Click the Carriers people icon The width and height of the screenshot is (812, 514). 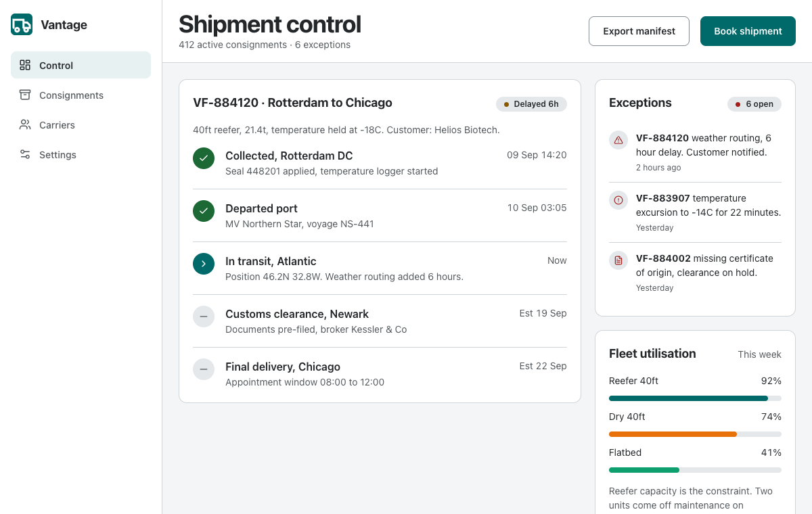pyautogui.click(x=25, y=124)
